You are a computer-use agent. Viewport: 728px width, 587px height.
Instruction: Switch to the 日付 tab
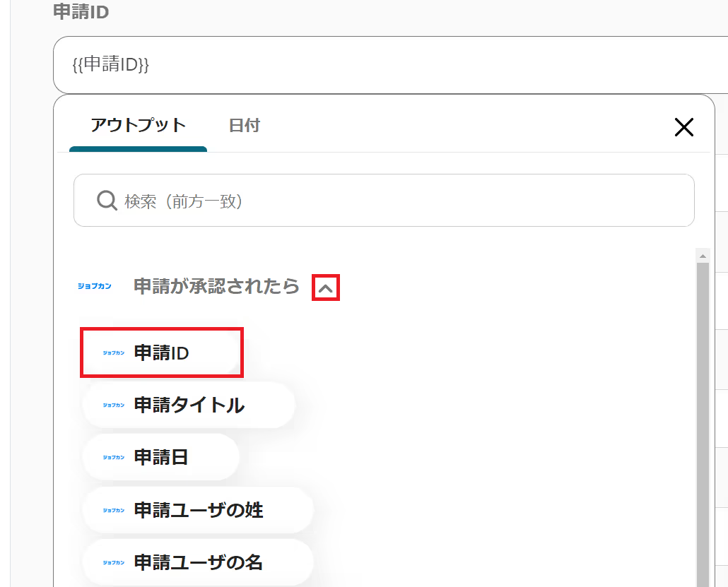coord(245,126)
